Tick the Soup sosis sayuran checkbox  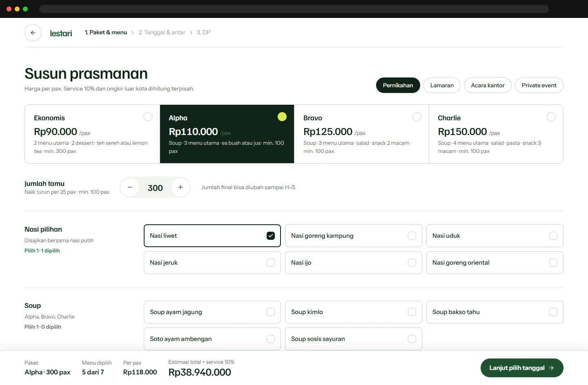tap(412, 339)
